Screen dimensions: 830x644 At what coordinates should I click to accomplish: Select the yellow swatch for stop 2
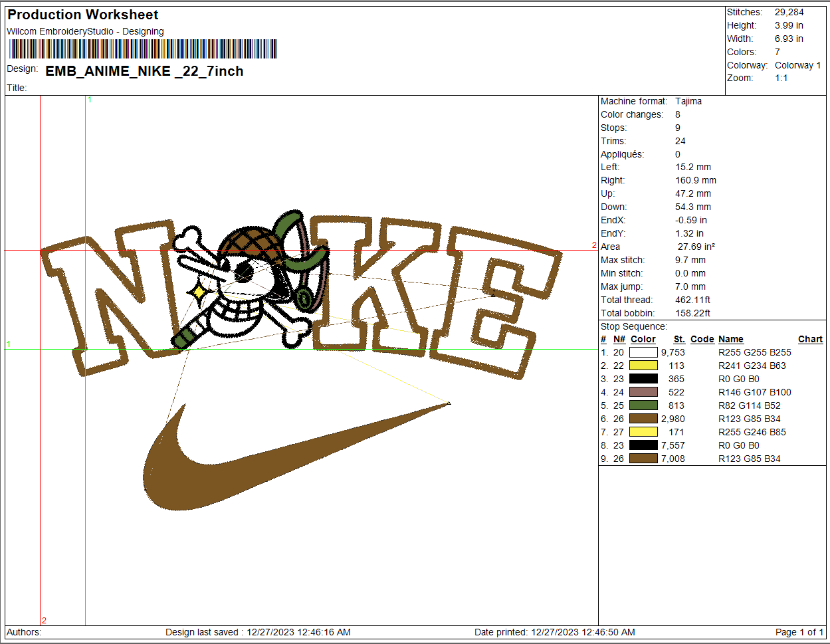point(643,366)
